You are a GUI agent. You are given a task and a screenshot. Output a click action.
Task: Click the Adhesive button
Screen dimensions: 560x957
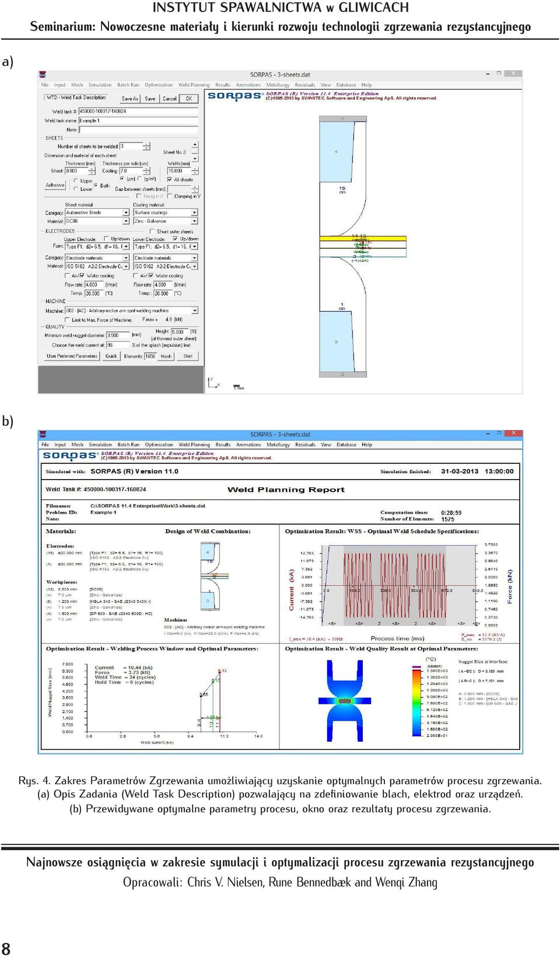click(55, 185)
